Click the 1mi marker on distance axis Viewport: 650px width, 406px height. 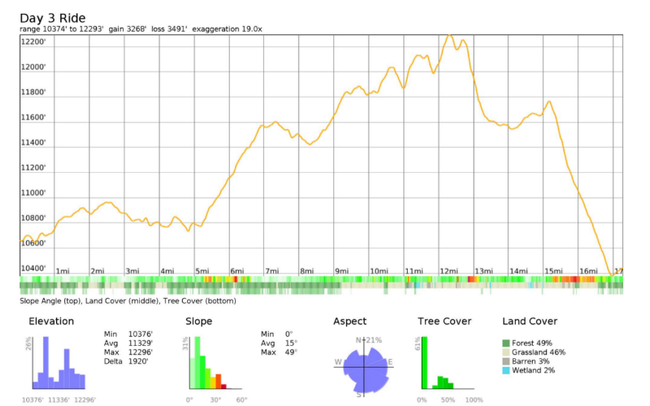click(x=62, y=271)
